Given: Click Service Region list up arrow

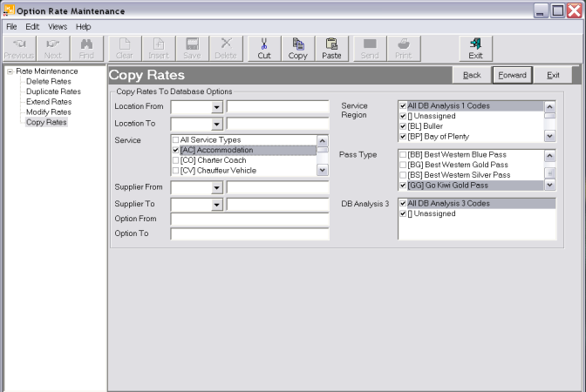Looking at the screenshot, I should pos(549,107).
